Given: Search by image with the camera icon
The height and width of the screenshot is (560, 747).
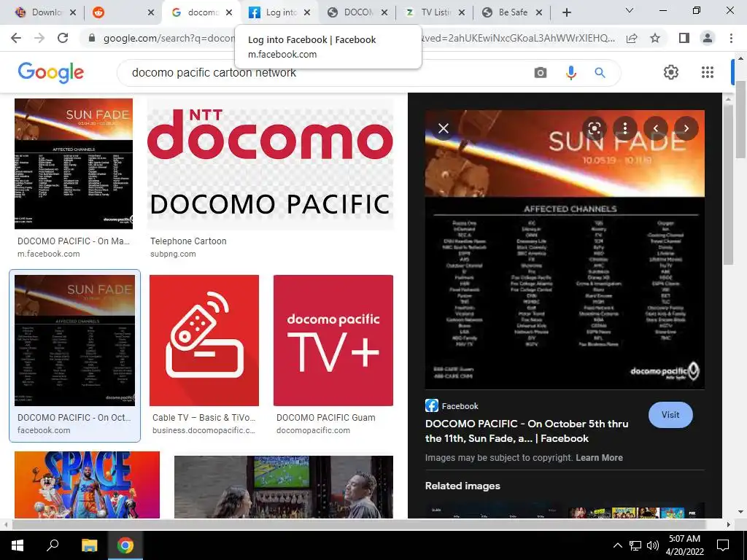Looking at the screenshot, I should coord(541,72).
